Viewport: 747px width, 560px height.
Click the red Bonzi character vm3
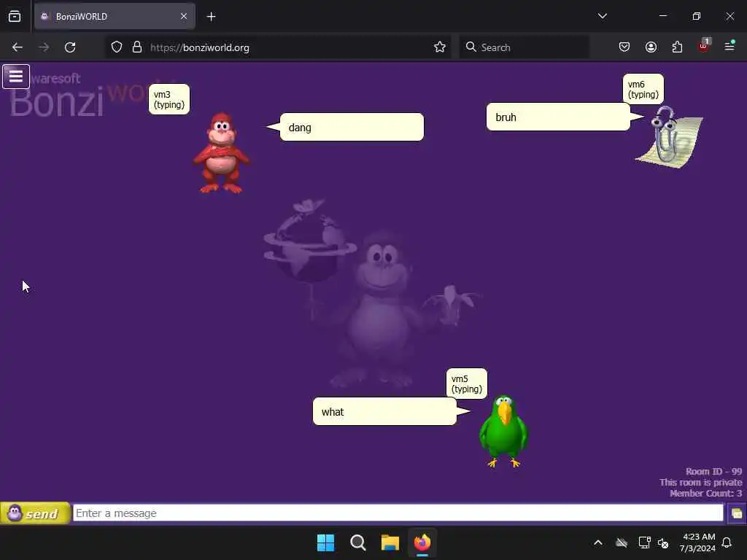coord(221,153)
